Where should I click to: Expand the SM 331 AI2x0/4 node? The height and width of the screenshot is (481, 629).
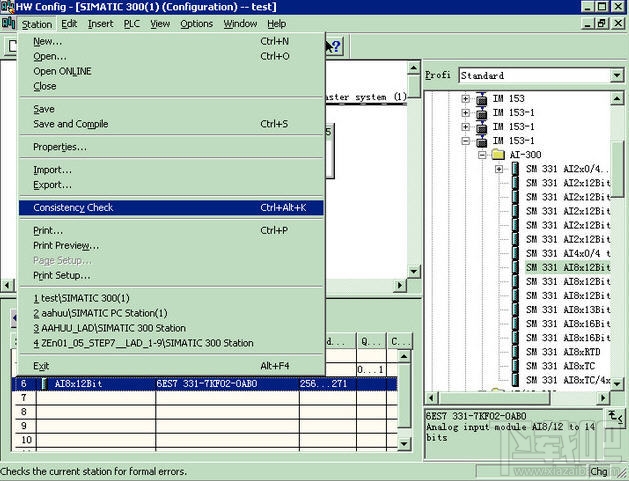499,169
